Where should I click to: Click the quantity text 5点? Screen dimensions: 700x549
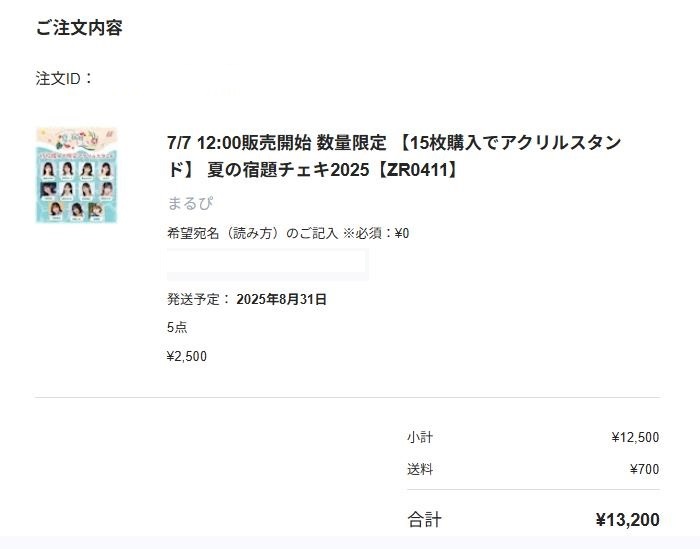(x=177, y=328)
